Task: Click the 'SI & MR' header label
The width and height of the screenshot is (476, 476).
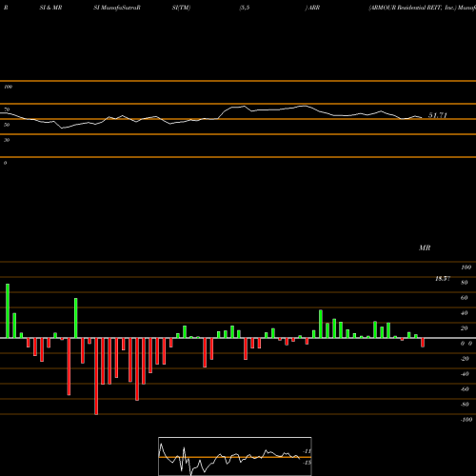Action: (x=50, y=8)
